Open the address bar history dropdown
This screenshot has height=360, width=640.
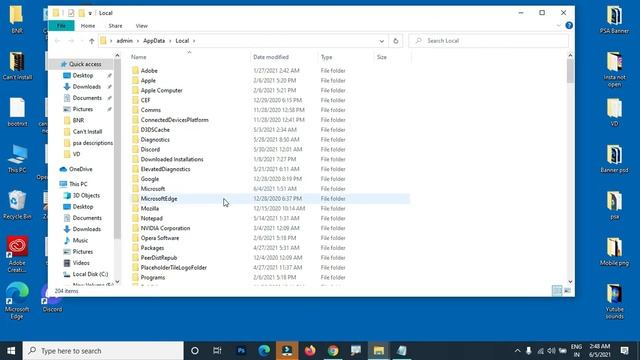[382, 41]
